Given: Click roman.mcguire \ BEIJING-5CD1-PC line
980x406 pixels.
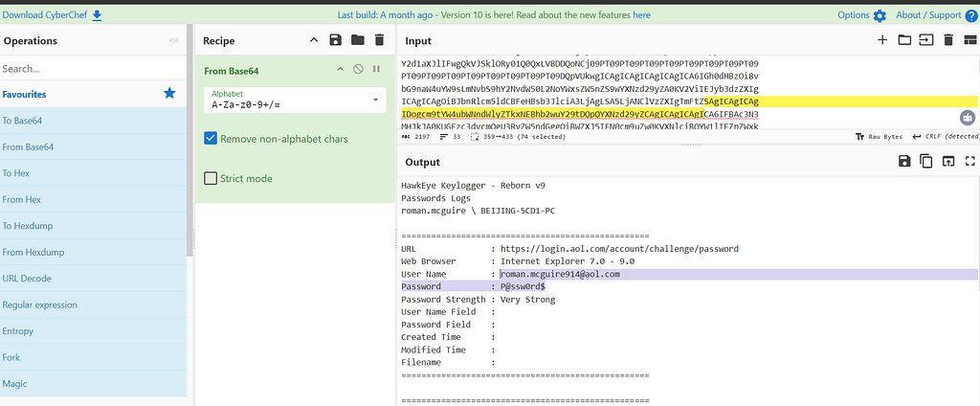Looking at the screenshot, I should (478, 211).
